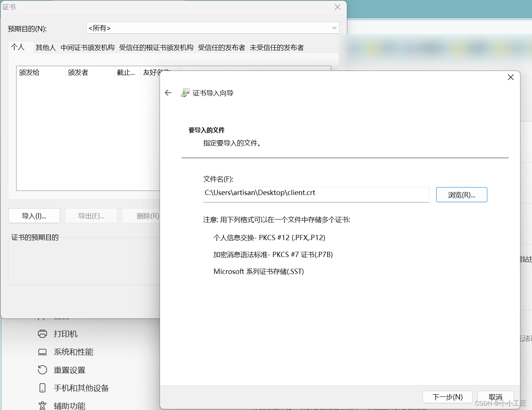Viewport: 532px width, 410px height.
Task: Click the 指定要导入的文件 description text
Action: pos(232,143)
